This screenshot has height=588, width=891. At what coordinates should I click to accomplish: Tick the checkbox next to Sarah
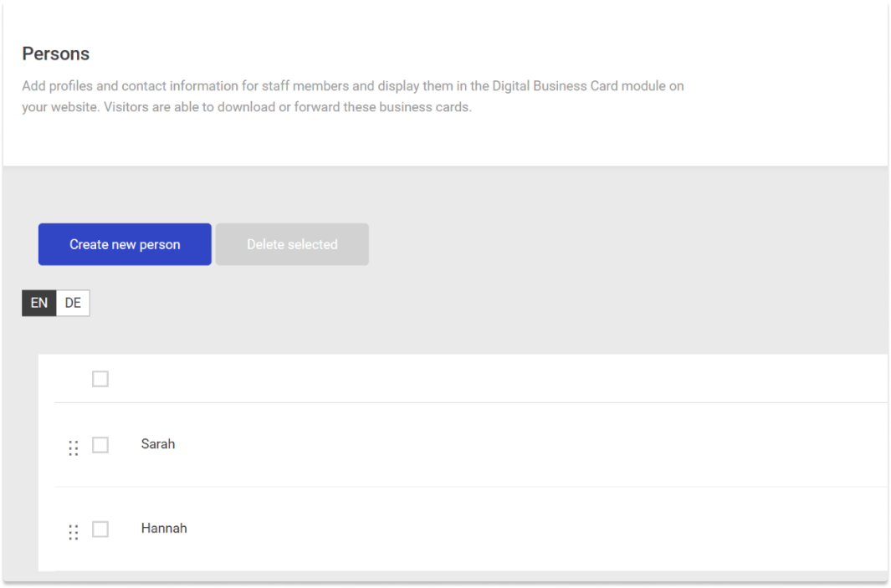click(100, 445)
